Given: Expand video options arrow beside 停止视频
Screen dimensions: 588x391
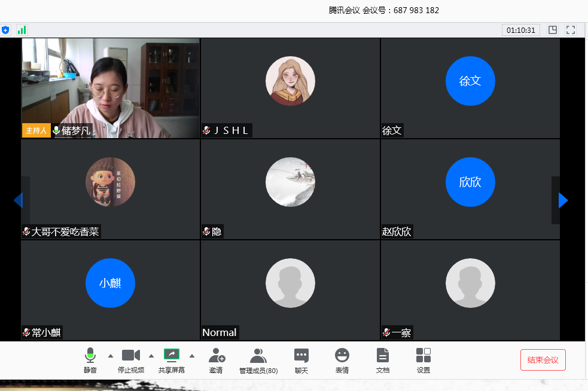Looking at the screenshot, I should tap(151, 356).
